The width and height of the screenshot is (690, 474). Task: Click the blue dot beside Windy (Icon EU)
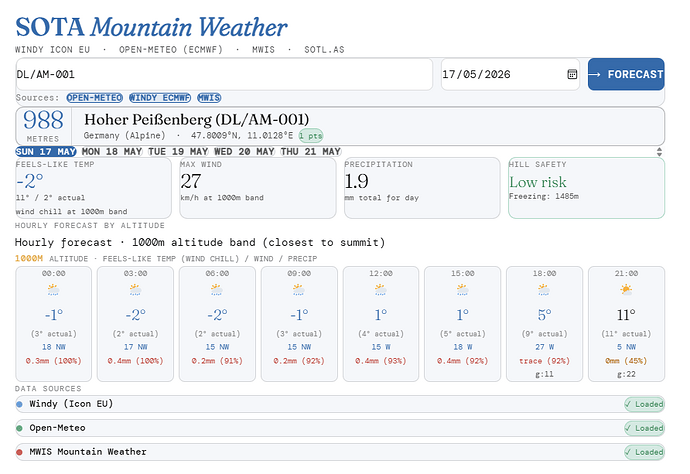coord(19,404)
